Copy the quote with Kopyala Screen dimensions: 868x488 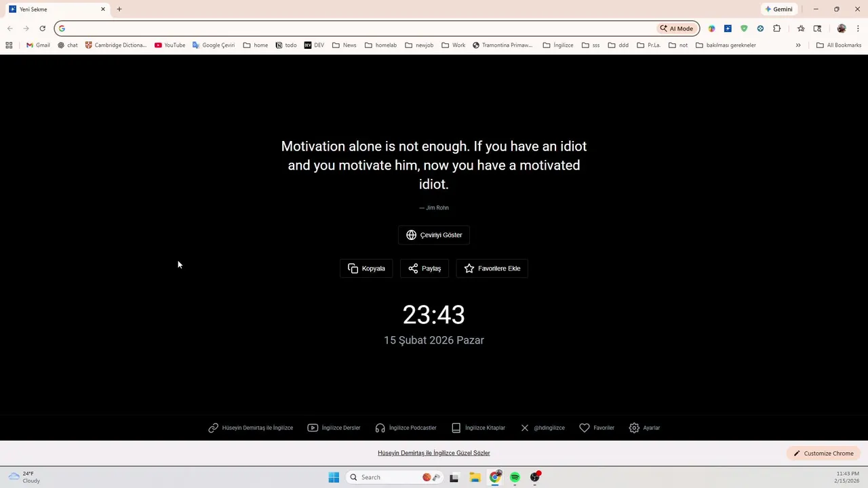[366, 268]
